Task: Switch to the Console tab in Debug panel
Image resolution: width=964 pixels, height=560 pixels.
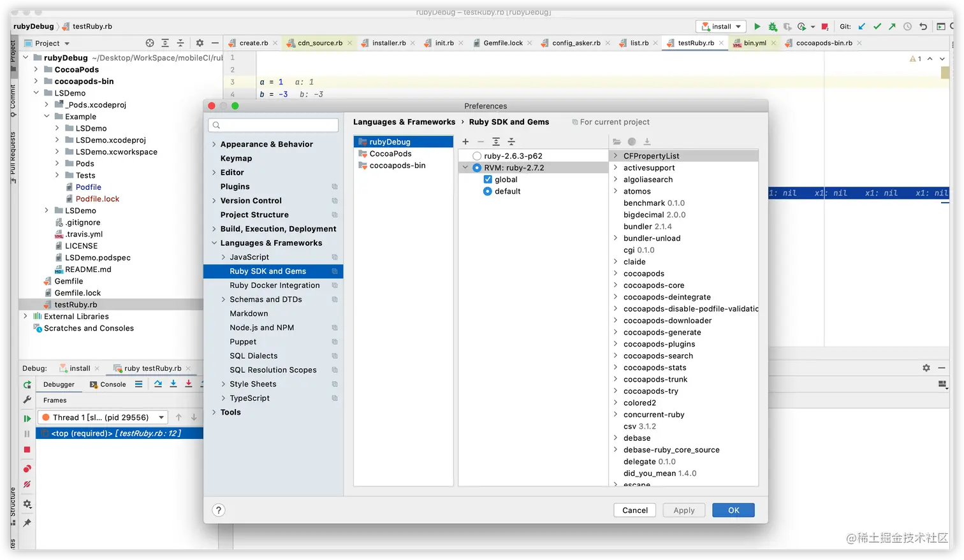Action: point(108,385)
